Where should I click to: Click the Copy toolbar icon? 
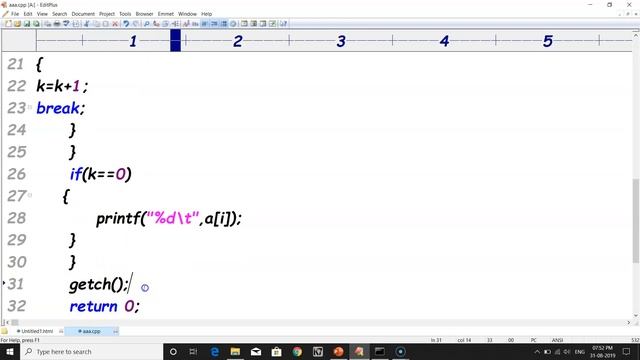coord(96,24)
